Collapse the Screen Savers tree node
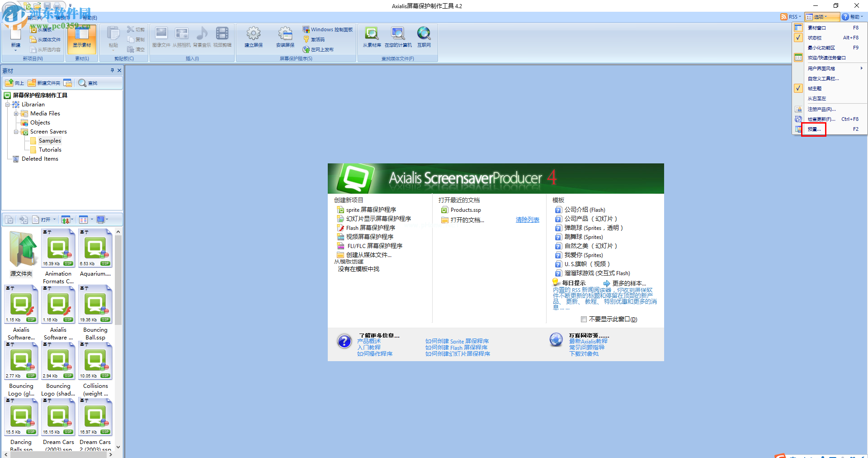Viewport: 868px width, 458px height. 16,132
